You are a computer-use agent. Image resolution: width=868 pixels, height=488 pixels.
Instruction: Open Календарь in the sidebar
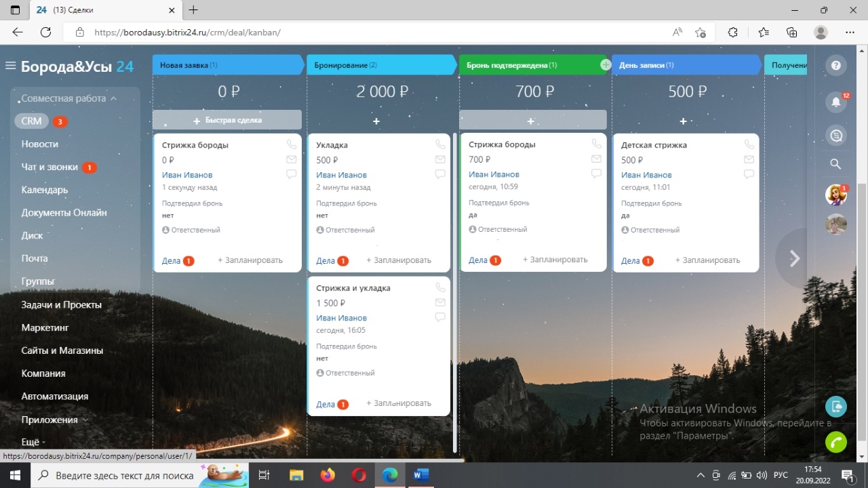45,190
